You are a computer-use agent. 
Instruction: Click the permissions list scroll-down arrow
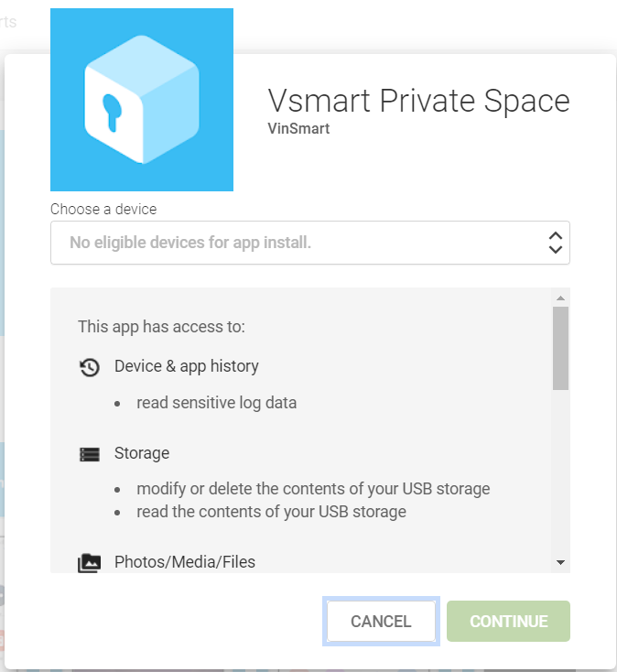pyautogui.click(x=560, y=562)
